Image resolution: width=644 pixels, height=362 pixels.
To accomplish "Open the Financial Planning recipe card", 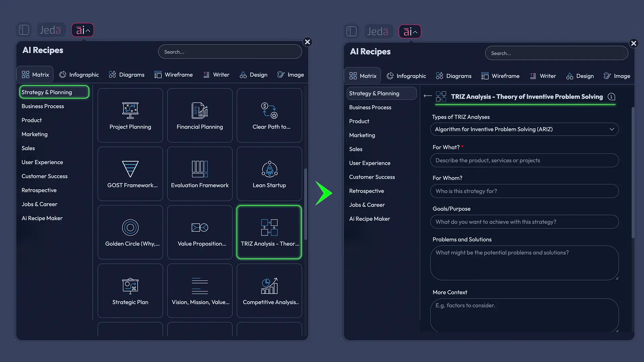I will click(200, 115).
